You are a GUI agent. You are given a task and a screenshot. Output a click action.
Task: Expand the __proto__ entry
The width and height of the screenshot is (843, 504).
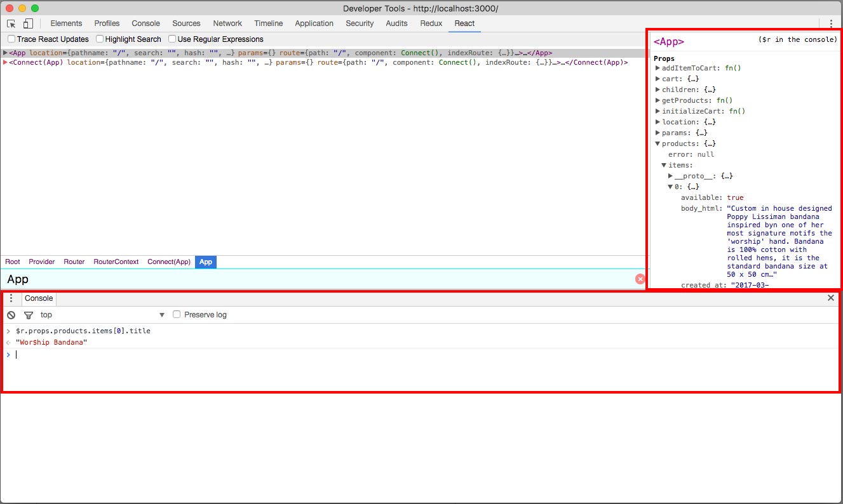(670, 176)
